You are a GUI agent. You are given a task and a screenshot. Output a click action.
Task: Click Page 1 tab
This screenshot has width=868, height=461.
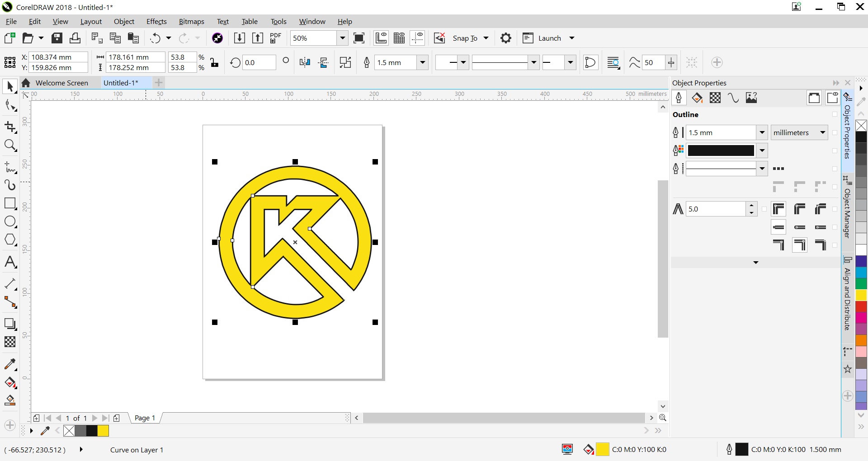(x=145, y=418)
